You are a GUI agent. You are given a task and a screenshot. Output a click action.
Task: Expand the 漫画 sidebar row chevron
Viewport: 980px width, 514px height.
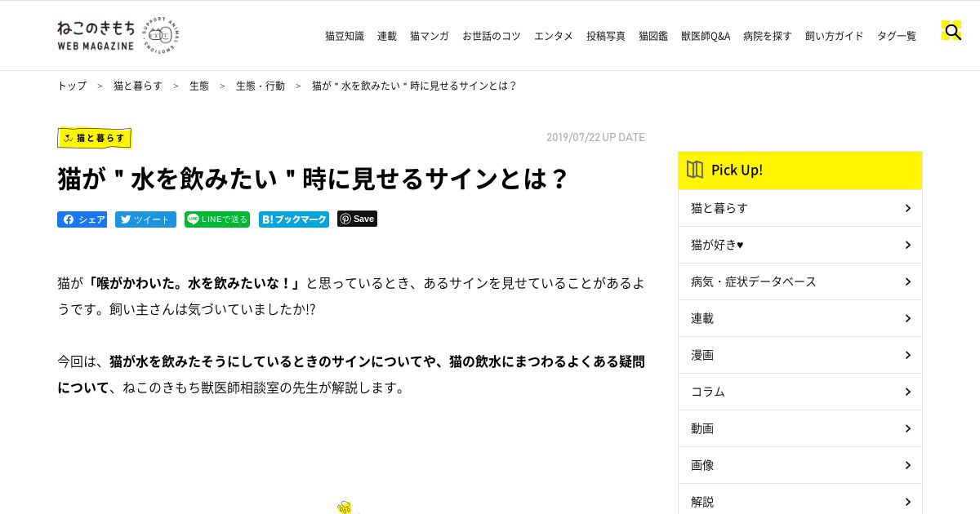[907, 355]
